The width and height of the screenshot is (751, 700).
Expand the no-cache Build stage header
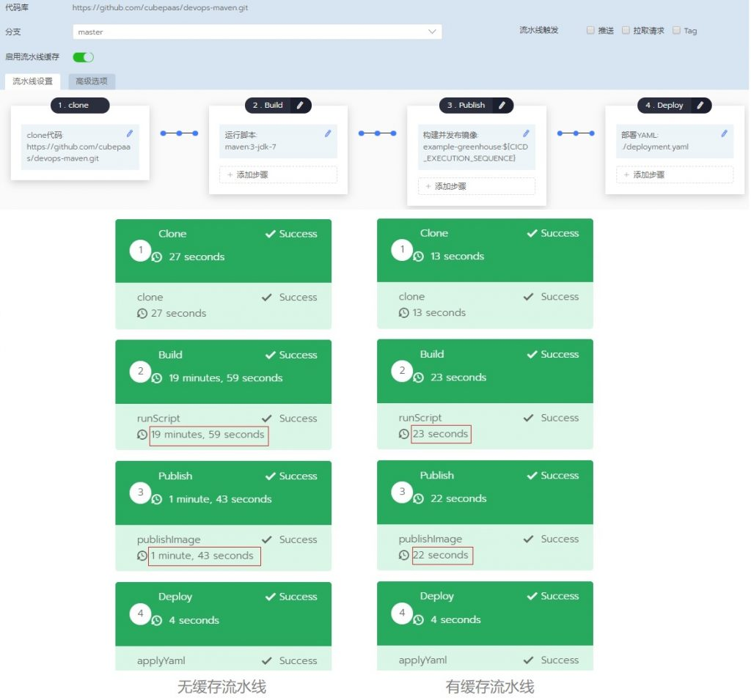[x=223, y=366]
